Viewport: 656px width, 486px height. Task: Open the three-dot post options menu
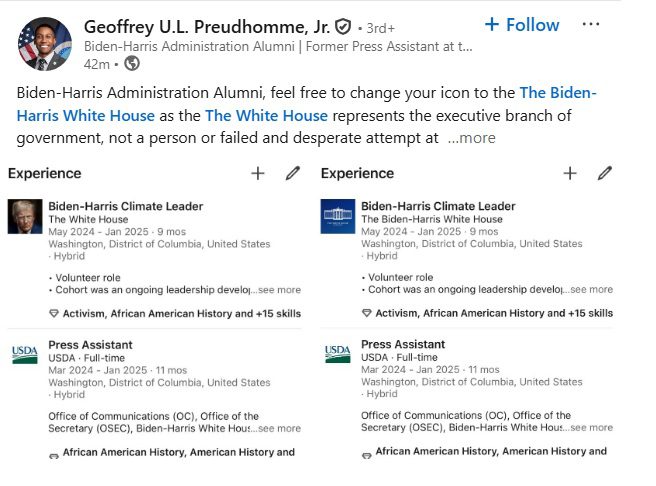590,25
